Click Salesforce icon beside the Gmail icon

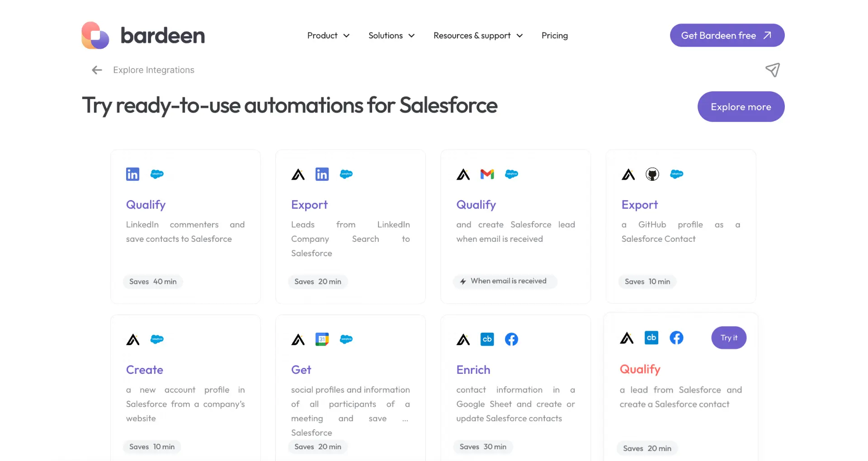511,174
